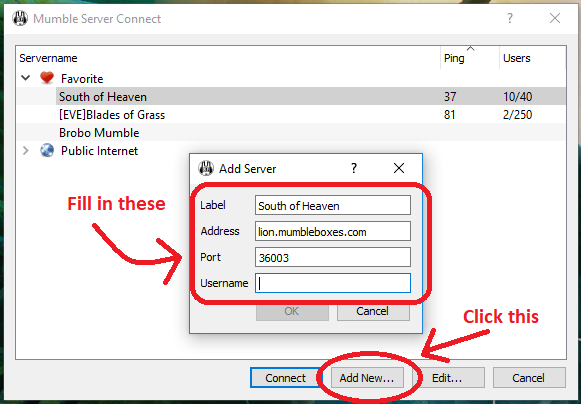Image resolution: width=581 pixels, height=404 pixels.
Task: Click the Mumble logo in main title bar
Action: [20, 18]
